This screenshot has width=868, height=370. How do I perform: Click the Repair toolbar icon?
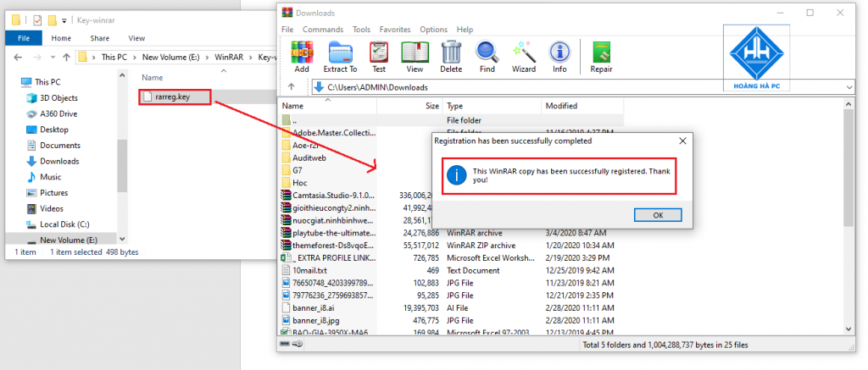click(x=601, y=57)
